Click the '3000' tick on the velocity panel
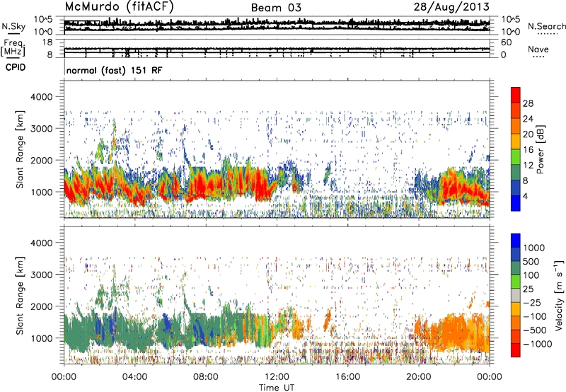Screen dimensions: 566x392 pyautogui.click(x=41, y=275)
